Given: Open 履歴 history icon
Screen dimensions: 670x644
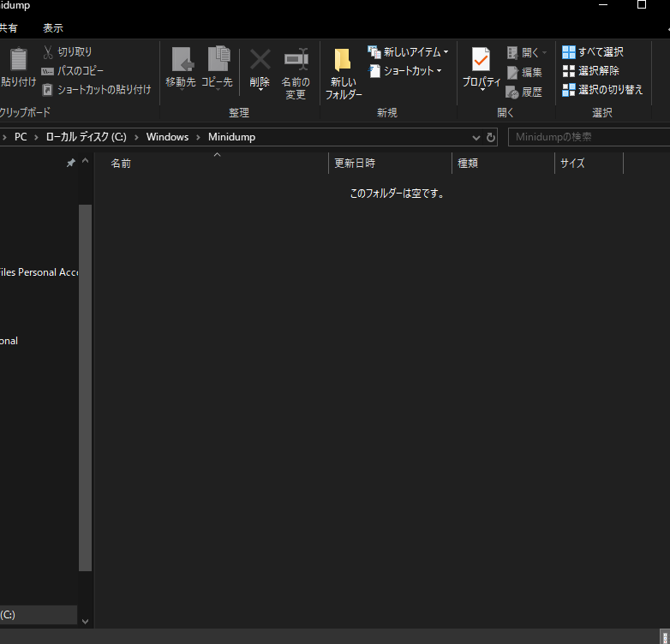Looking at the screenshot, I should pos(511,92).
